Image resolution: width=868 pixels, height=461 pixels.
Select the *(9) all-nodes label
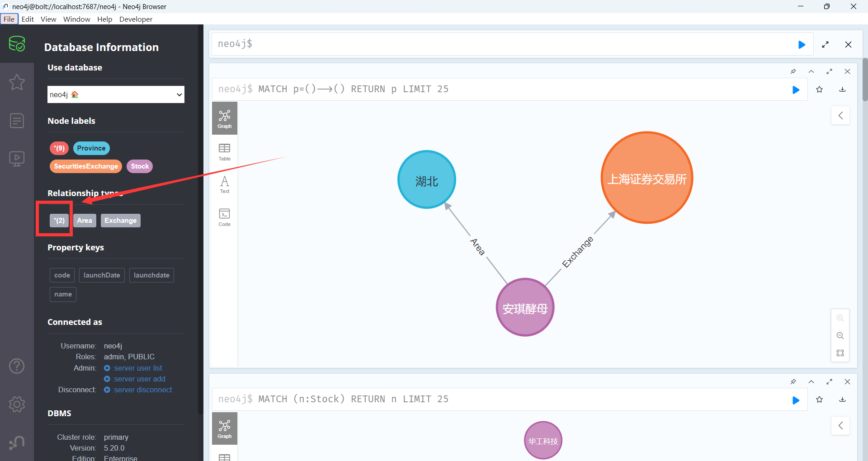[59, 148]
